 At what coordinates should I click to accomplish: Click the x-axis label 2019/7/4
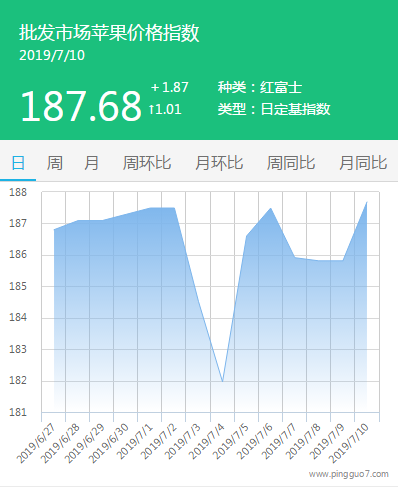coord(207,442)
